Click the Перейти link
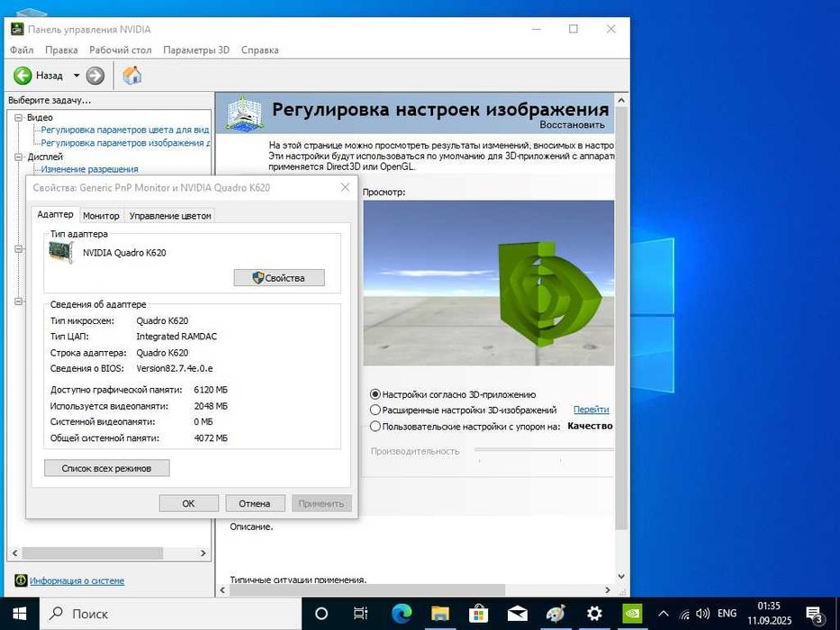Viewport: 840px width, 630px height. 591,409
